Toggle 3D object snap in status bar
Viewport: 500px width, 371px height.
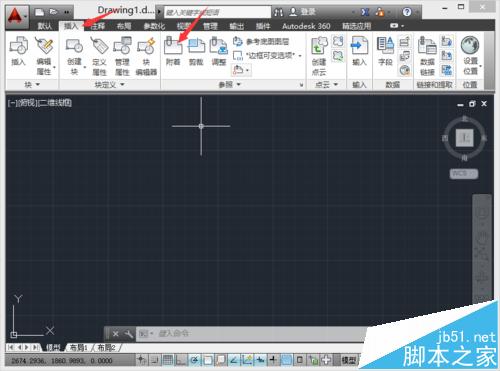(221, 360)
